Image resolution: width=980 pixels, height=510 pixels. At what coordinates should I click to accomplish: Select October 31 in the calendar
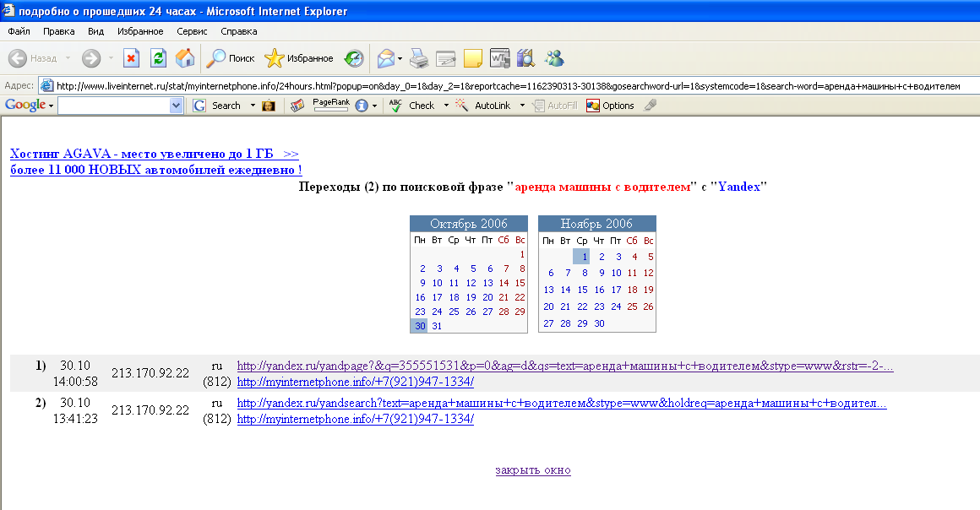coord(437,326)
